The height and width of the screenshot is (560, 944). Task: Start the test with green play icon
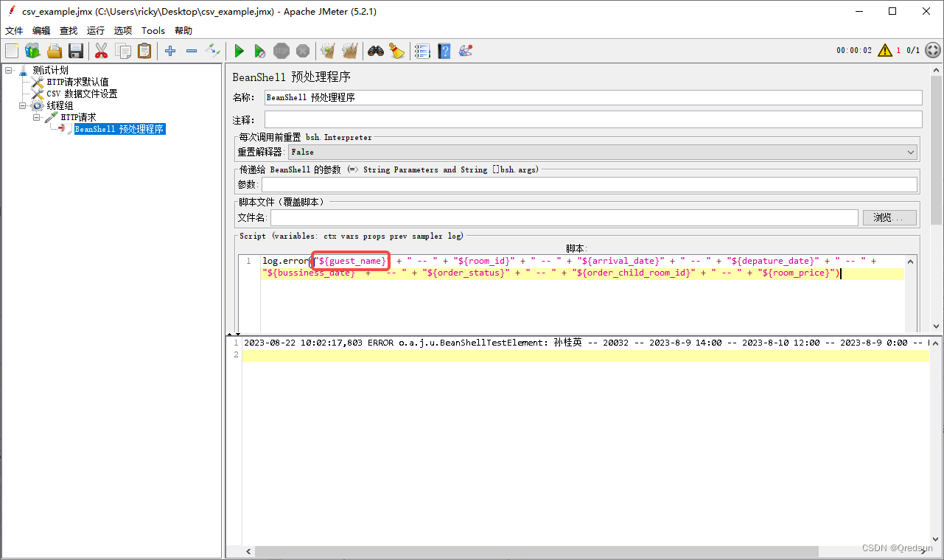(x=239, y=51)
